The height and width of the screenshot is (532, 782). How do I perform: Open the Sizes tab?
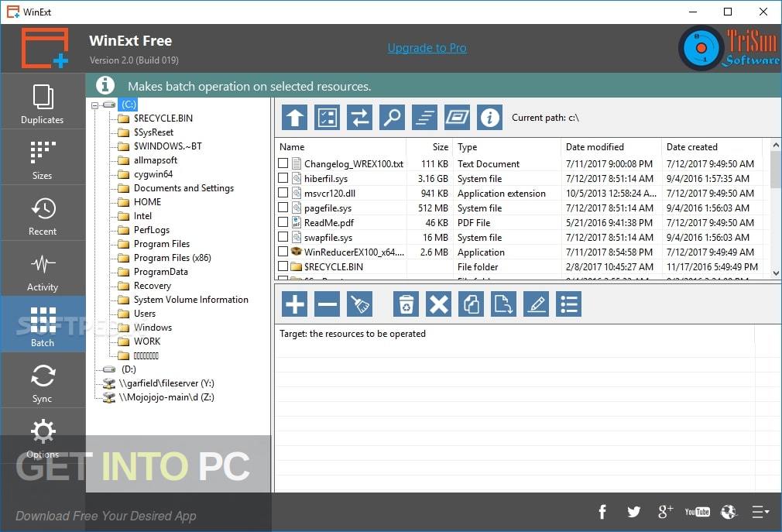point(43,157)
